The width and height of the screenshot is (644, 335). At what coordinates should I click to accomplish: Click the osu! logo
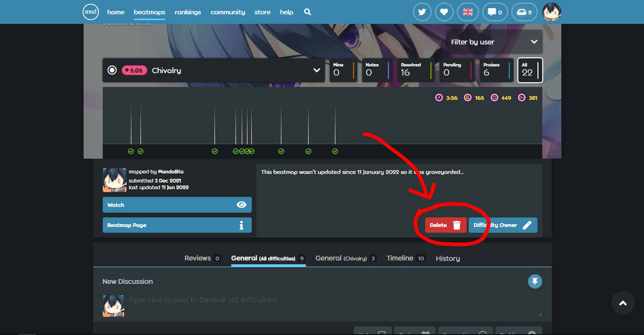point(91,12)
